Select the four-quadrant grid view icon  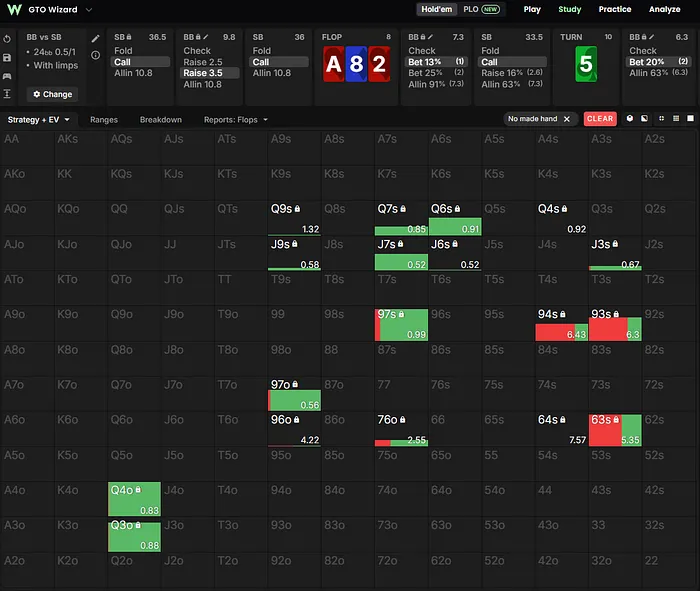662,118
